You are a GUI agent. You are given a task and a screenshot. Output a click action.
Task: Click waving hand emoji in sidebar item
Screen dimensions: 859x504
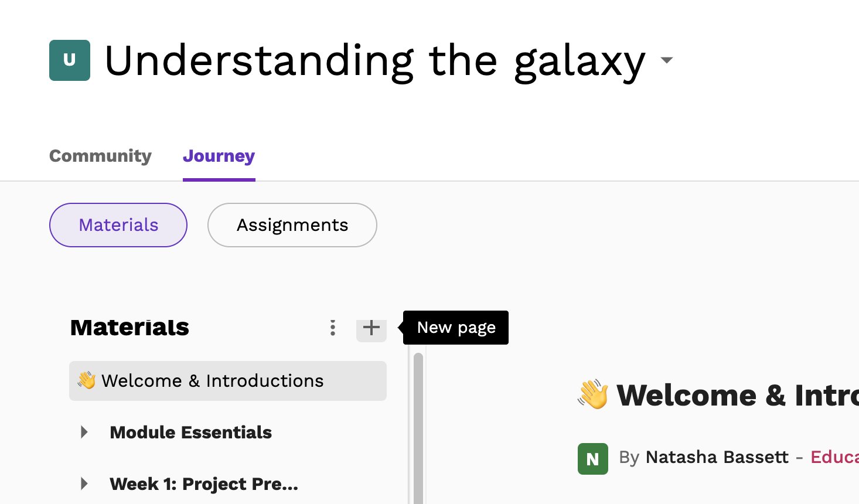click(x=87, y=380)
